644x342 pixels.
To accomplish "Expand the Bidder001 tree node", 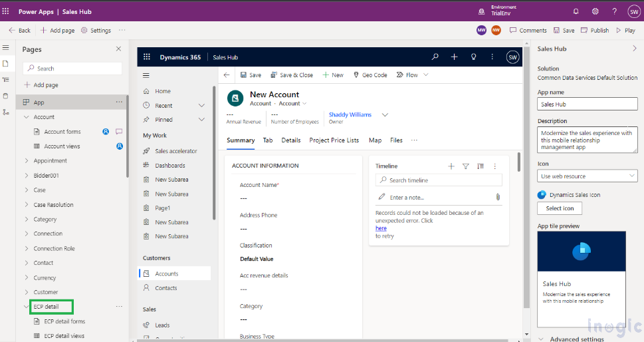I will pos(27,176).
